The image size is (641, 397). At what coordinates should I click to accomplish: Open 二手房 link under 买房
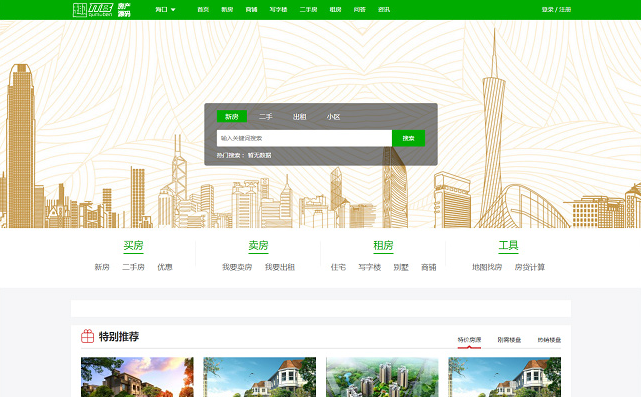point(133,267)
